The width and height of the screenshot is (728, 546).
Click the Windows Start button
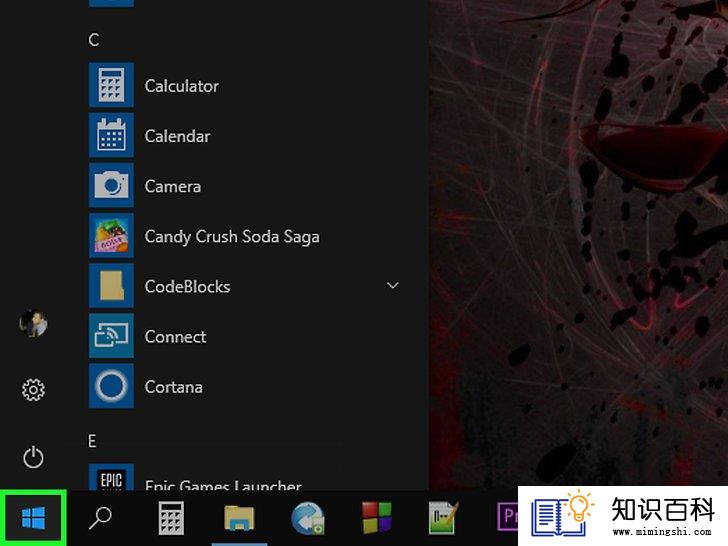pyautogui.click(x=33, y=518)
